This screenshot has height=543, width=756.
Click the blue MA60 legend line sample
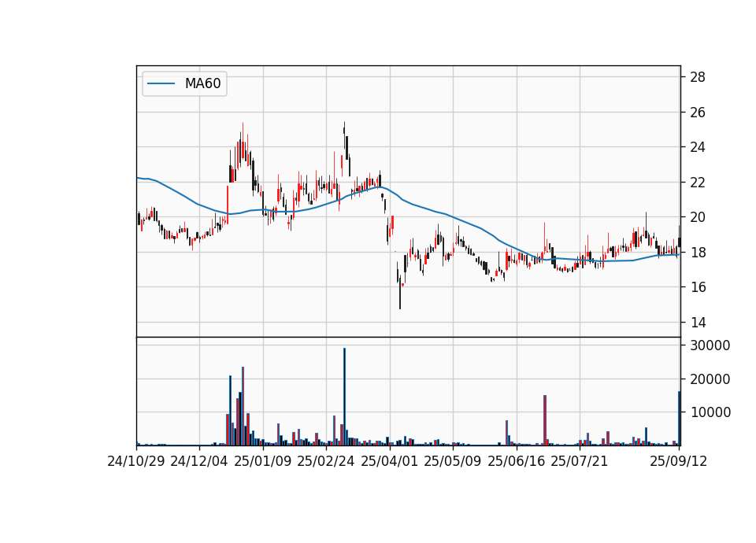coord(161,83)
